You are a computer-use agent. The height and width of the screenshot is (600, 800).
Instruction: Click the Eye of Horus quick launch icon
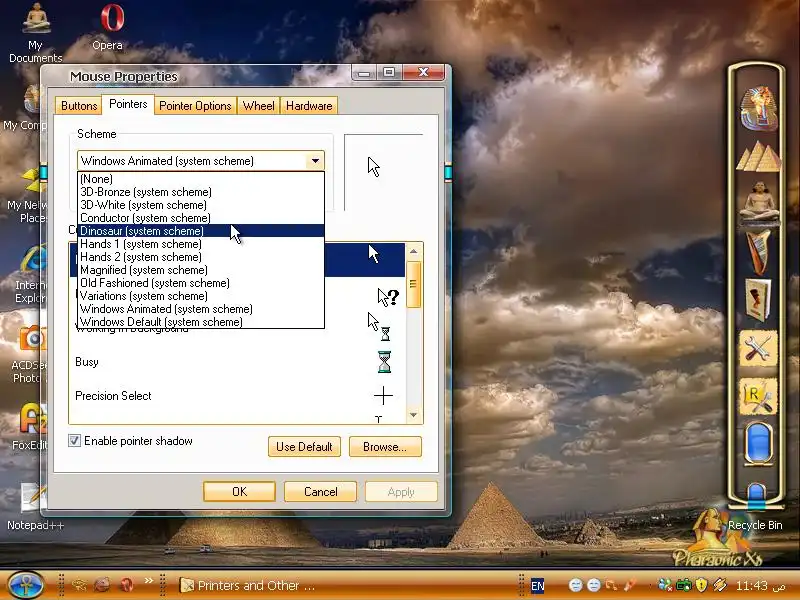79,585
